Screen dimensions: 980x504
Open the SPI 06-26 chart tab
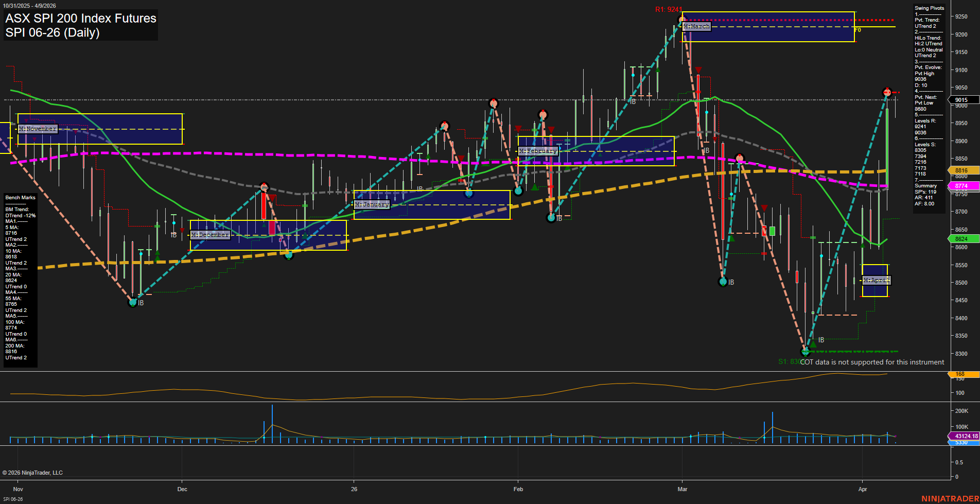[13, 499]
